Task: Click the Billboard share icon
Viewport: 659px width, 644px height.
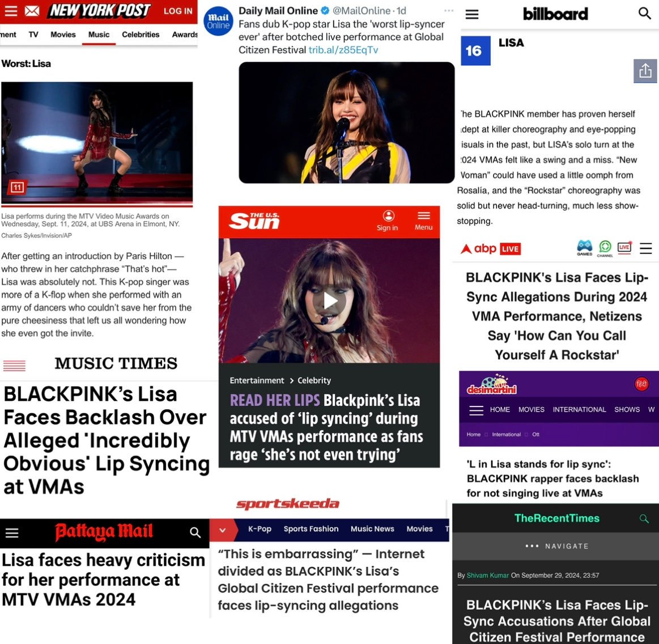Action: point(645,71)
